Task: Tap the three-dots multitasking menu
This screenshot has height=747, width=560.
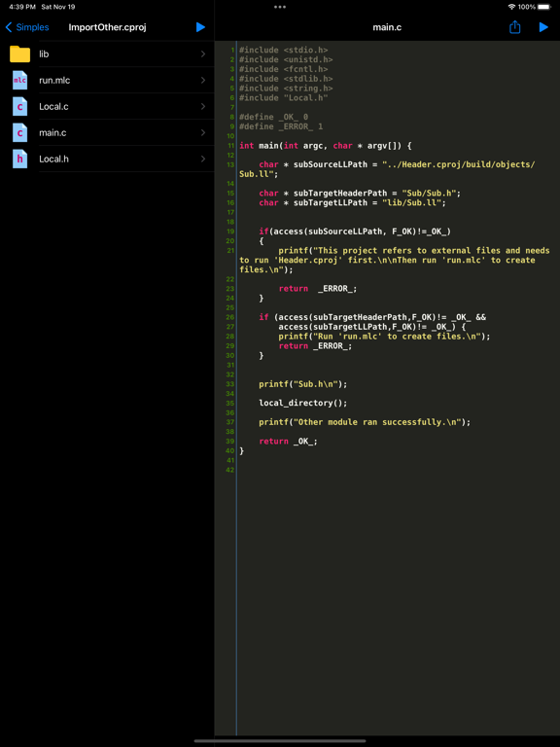Action: click(x=280, y=7)
